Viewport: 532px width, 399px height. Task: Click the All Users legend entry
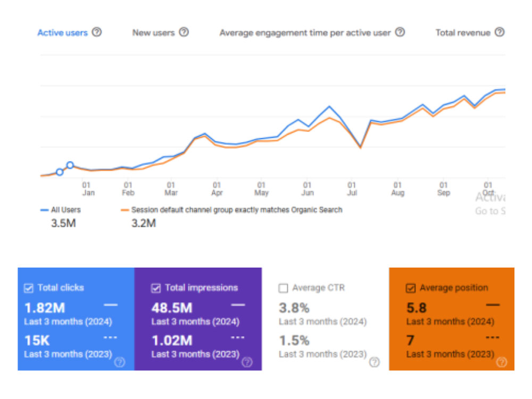61,210
